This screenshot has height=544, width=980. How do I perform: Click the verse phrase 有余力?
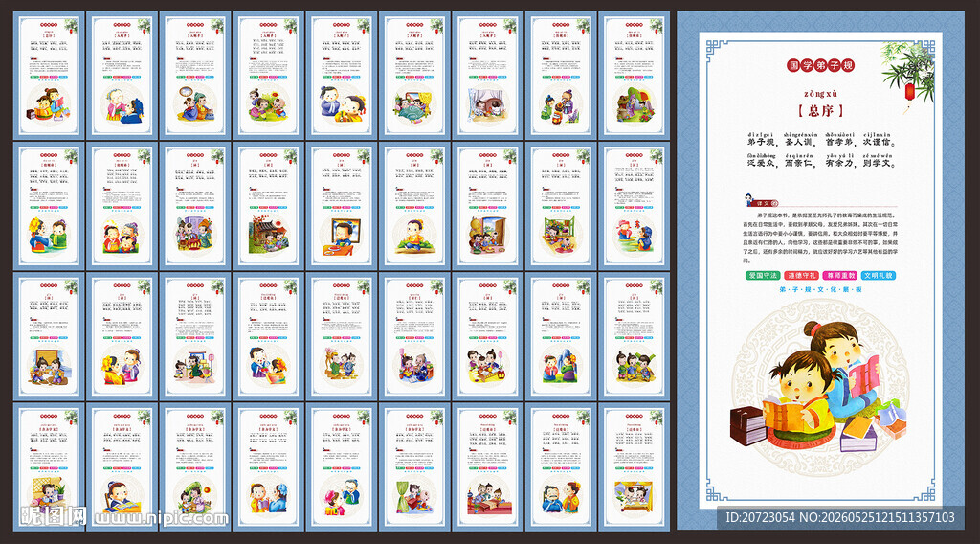840,163
